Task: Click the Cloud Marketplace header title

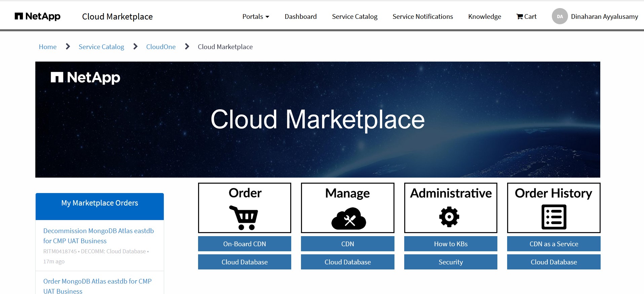Action: pos(117,16)
